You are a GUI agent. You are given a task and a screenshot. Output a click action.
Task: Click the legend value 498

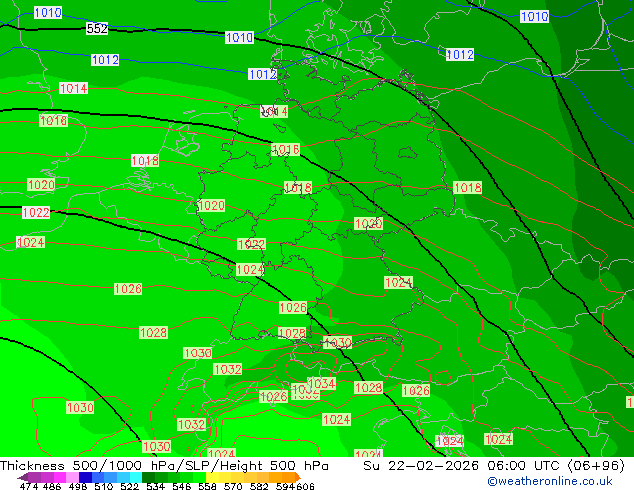78,486
